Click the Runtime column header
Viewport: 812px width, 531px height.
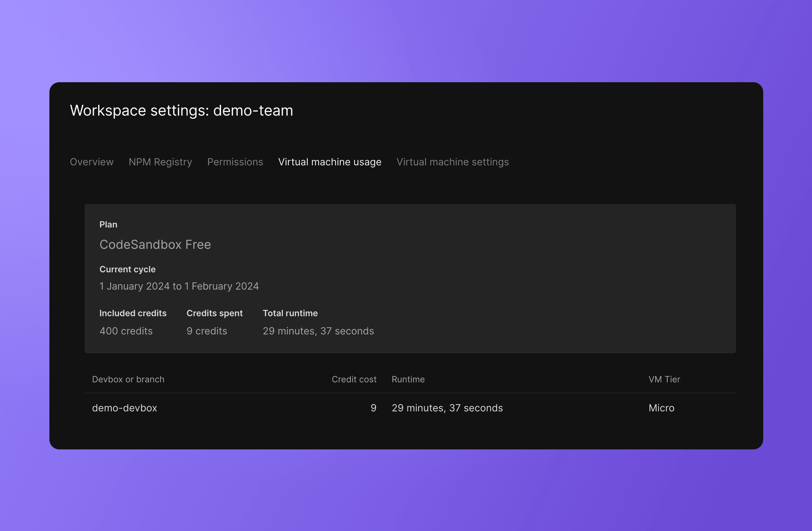408,379
